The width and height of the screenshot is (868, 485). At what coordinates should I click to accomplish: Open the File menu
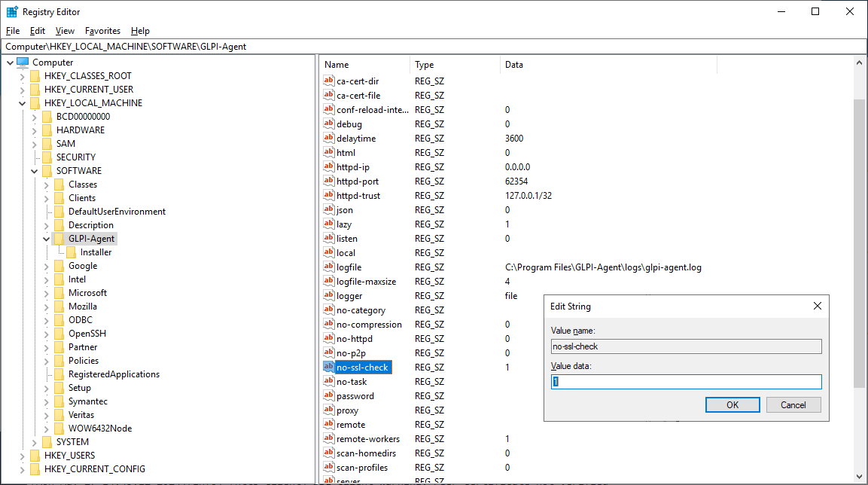(13, 31)
